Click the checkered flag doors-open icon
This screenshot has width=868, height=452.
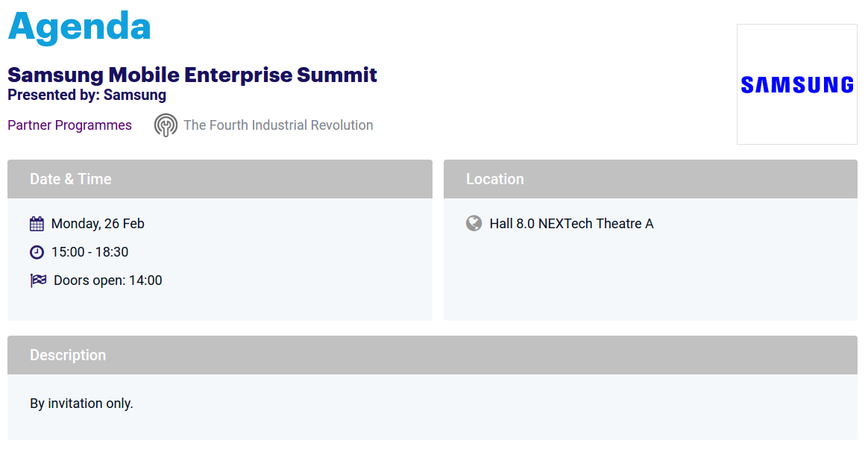(38, 280)
